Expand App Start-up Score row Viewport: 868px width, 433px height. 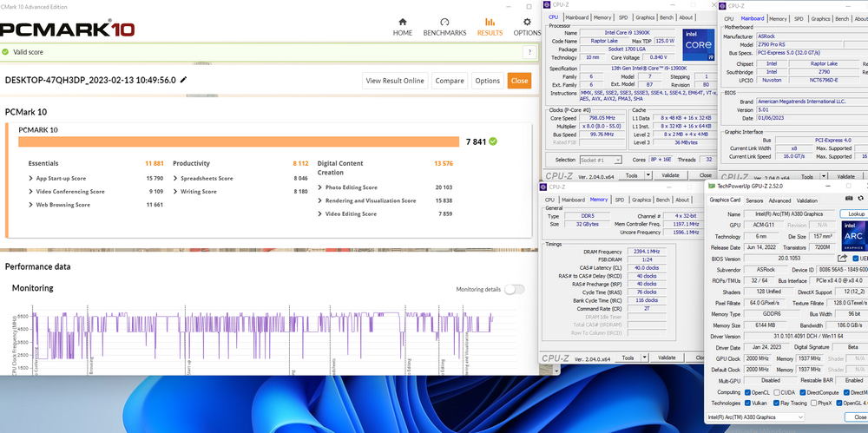[x=31, y=179]
